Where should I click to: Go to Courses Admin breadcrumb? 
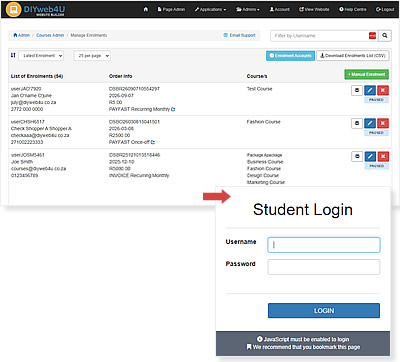pyautogui.click(x=50, y=35)
